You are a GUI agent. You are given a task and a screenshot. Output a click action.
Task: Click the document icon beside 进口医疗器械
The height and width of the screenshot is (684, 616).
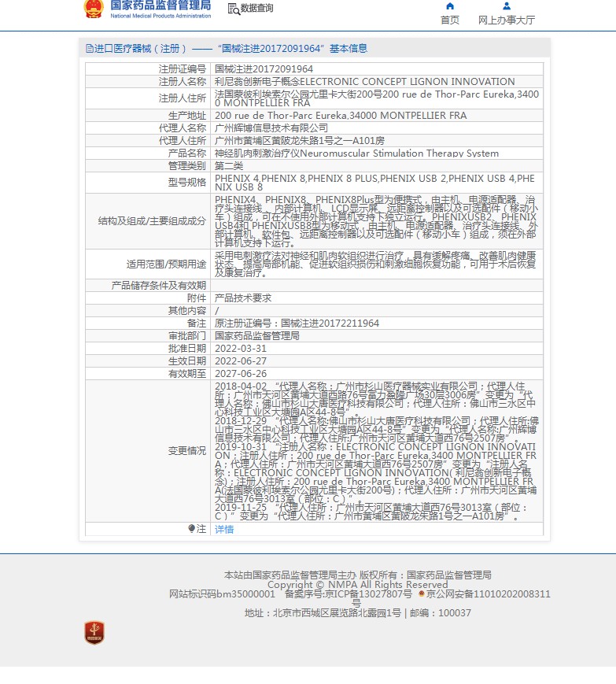(90, 49)
